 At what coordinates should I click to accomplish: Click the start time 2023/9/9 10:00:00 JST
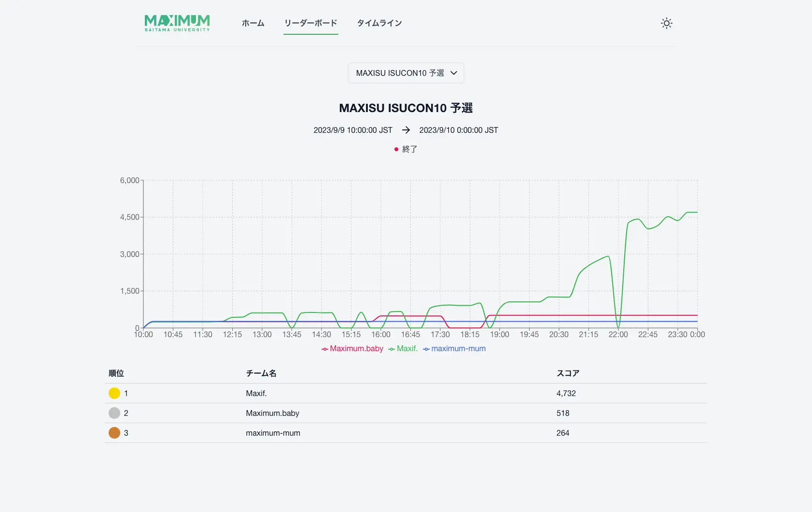(353, 130)
